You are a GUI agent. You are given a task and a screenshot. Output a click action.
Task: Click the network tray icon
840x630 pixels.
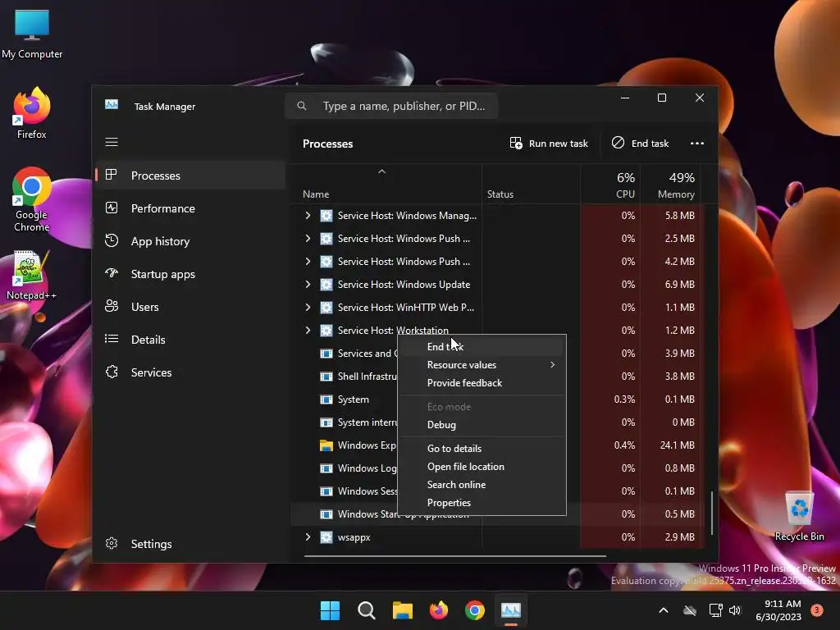[715, 610]
